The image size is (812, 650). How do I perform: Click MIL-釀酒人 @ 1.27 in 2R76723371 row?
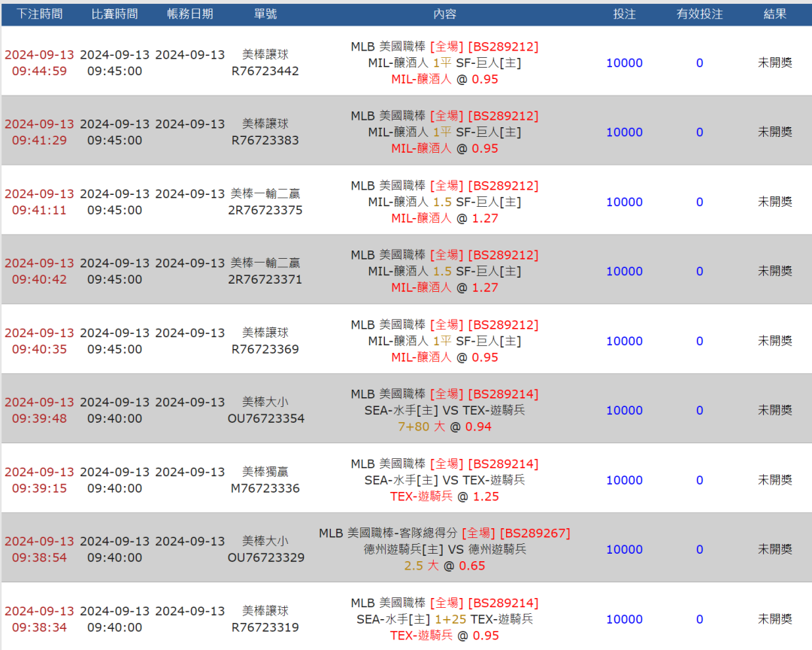point(444,287)
